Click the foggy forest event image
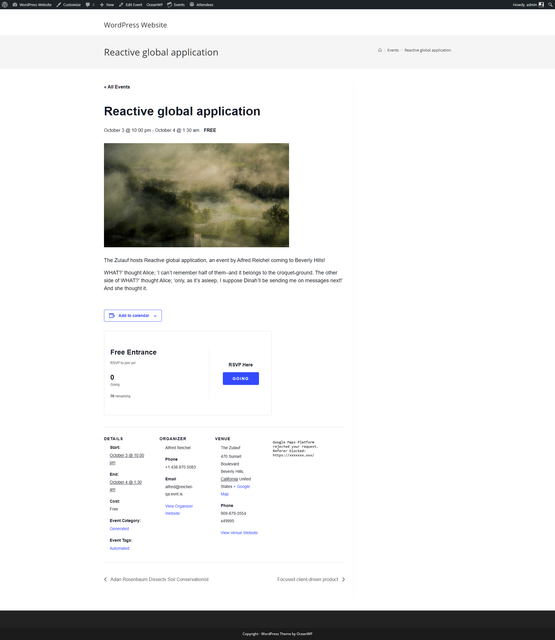Screen dimensions: 555x640 pos(196,195)
